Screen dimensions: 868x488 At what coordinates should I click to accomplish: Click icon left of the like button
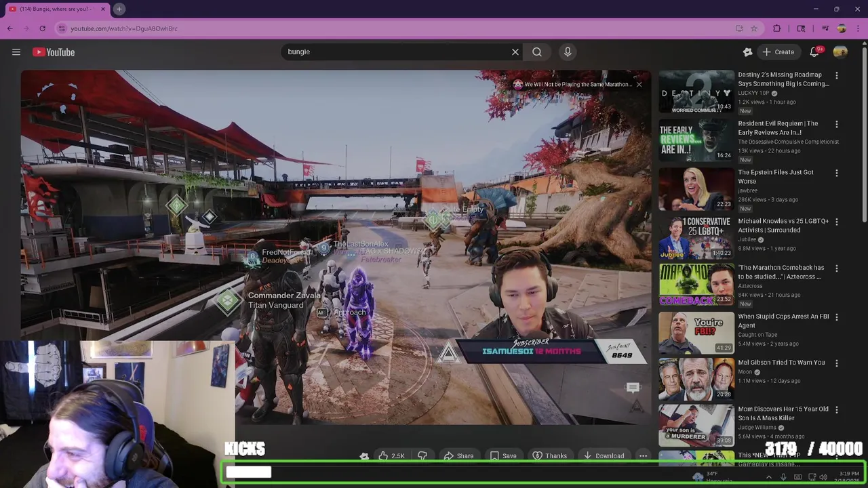click(364, 456)
